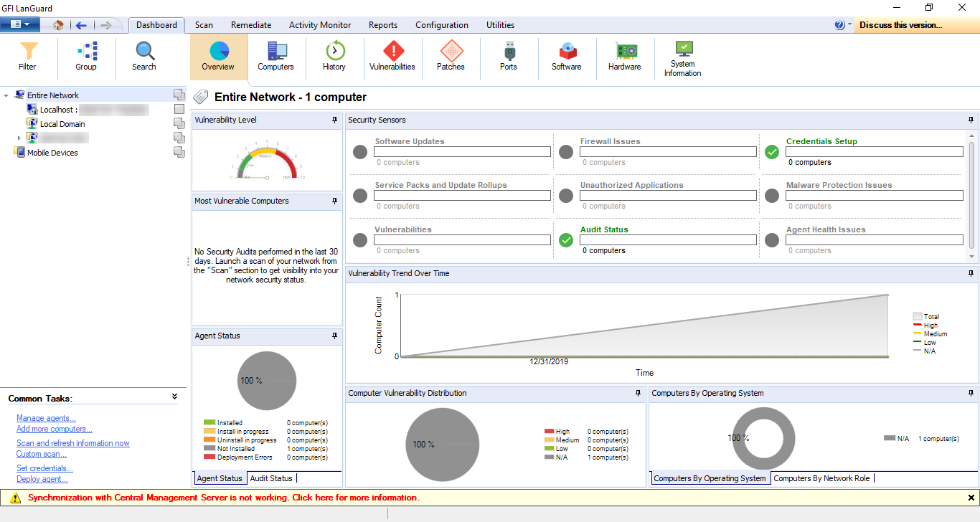This screenshot has width=980, height=522.
Task: Switch to the Utilities tab
Action: click(500, 25)
